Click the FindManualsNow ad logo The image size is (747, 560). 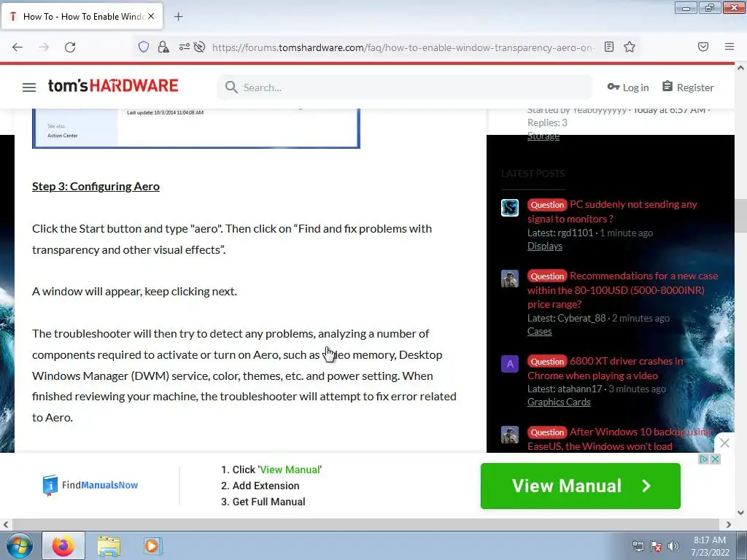pyautogui.click(x=90, y=485)
